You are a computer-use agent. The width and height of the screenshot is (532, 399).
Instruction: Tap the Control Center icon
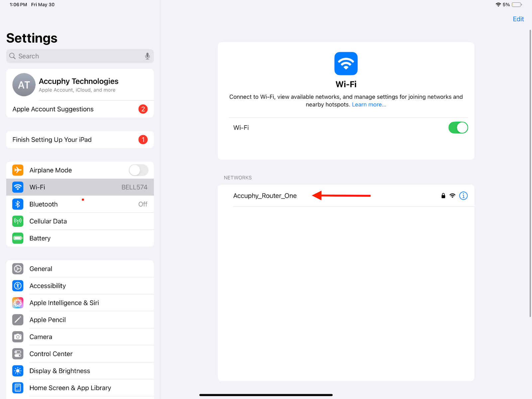pyautogui.click(x=18, y=354)
